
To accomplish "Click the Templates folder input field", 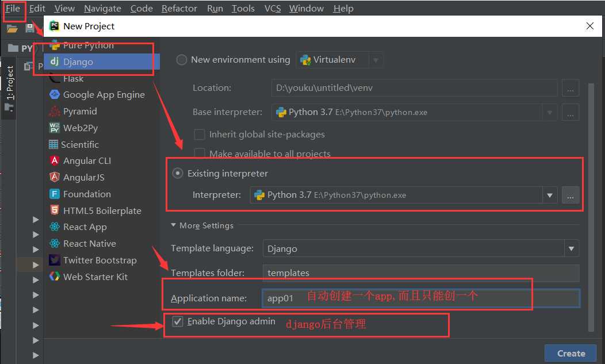I will (x=421, y=273).
